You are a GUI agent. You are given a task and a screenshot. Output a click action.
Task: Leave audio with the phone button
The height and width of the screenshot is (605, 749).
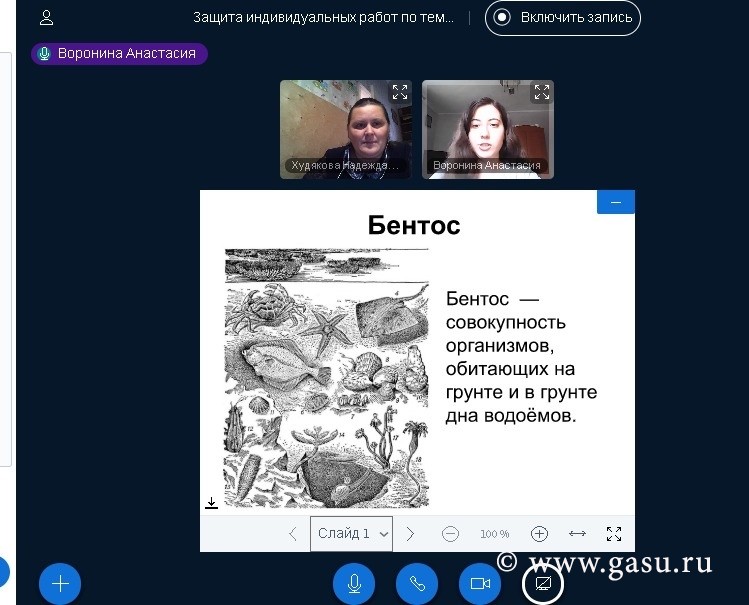tap(417, 584)
